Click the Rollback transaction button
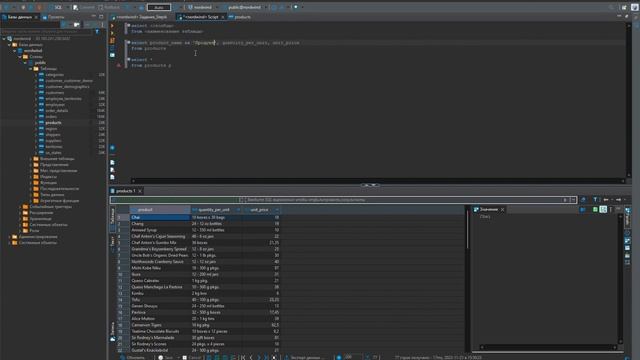Image resolution: width=640 pixels, height=360 pixels. pyautogui.click(x=109, y=7)
